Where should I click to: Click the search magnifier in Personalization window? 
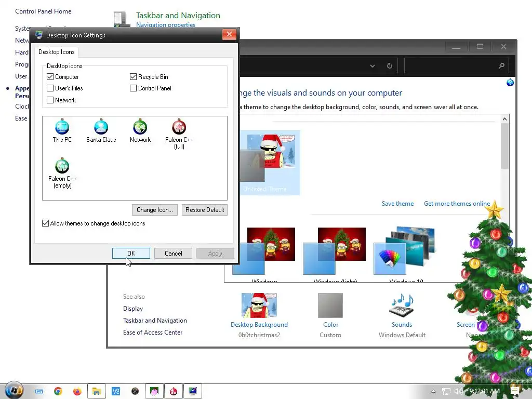pos(501,66)
